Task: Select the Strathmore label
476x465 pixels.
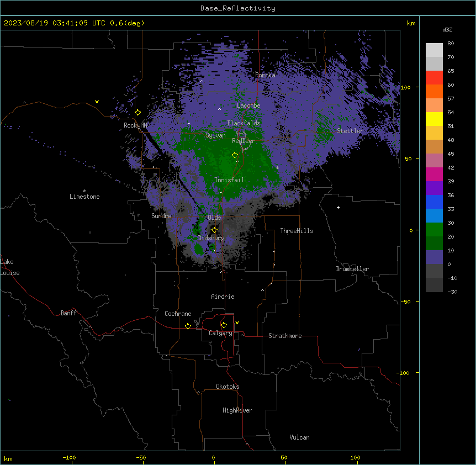Action: (285, 336)
